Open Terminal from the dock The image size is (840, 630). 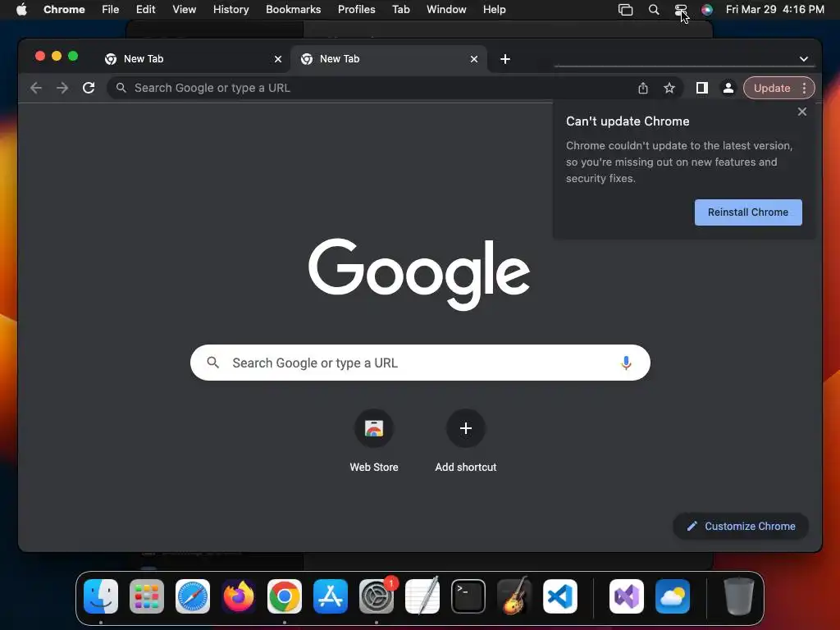[468, 596]
